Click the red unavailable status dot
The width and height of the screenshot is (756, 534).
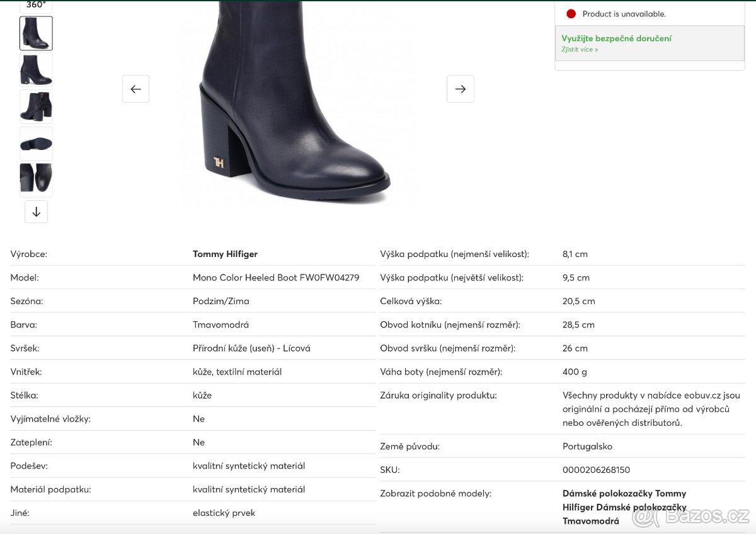571,14
